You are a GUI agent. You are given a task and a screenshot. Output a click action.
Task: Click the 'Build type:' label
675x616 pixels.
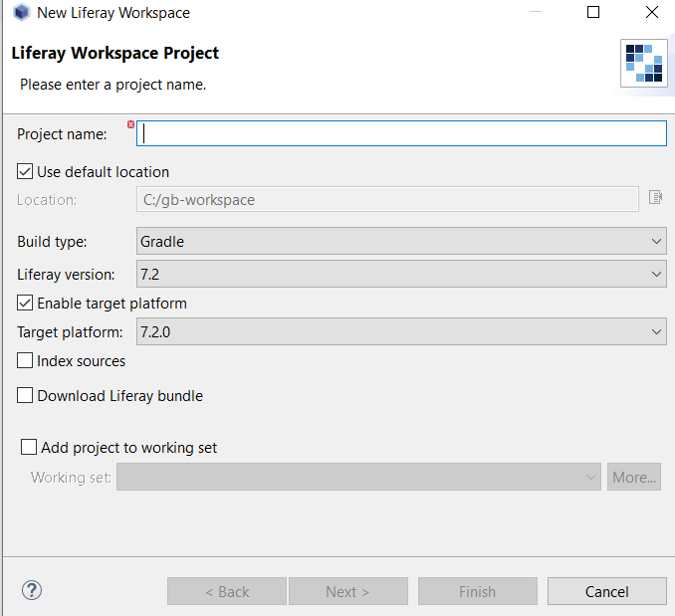point(52,241)
